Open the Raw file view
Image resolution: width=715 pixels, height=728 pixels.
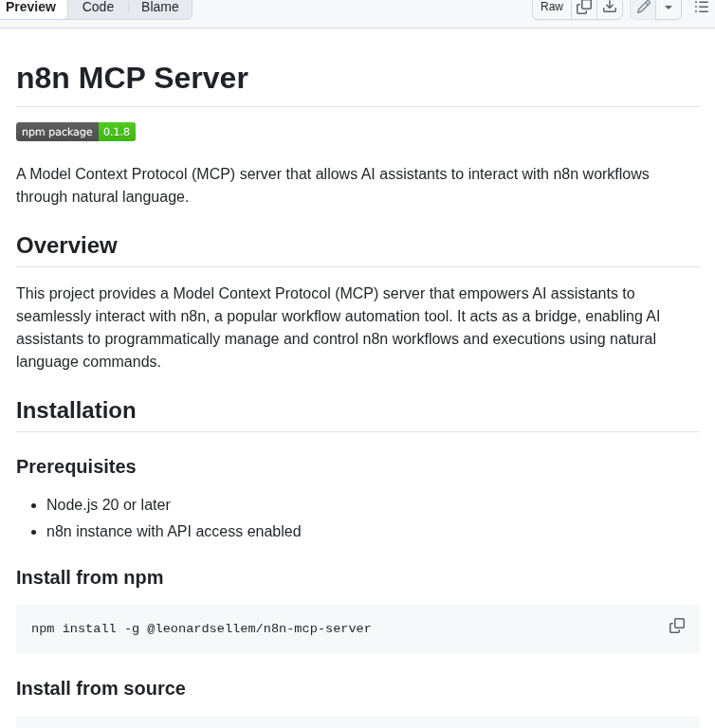(x=552, y=7)
